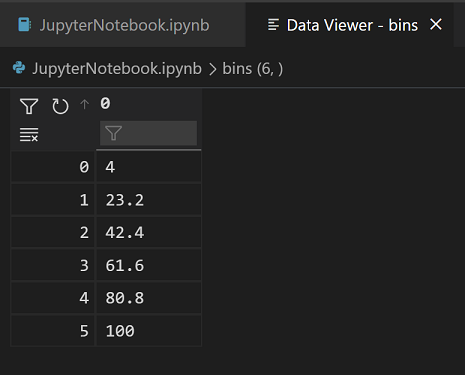Close the Data Viewer - bins tab

pyautogui.click(x=436, y=25)
